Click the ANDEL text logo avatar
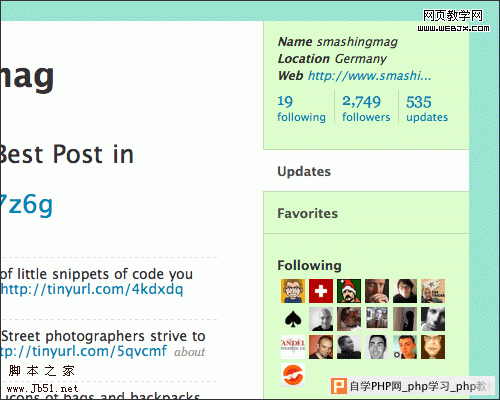Screen dimensions: 500x400 (x=293, y=347)
